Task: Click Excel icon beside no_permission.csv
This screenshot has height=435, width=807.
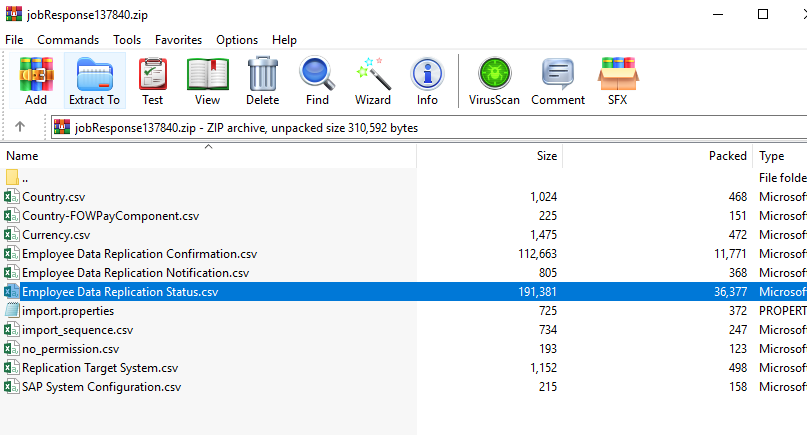Action: point(12,349)
